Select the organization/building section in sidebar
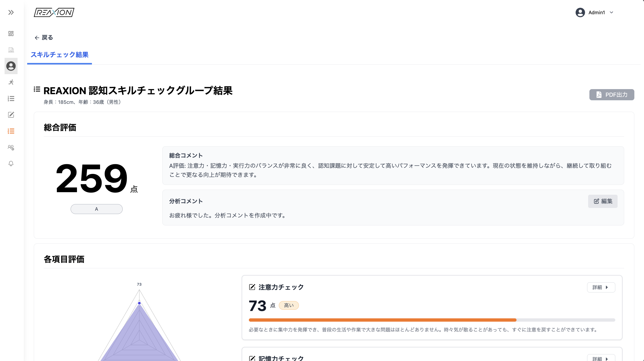The width and height of the screenshot is (644, 361). click(11, 50)
